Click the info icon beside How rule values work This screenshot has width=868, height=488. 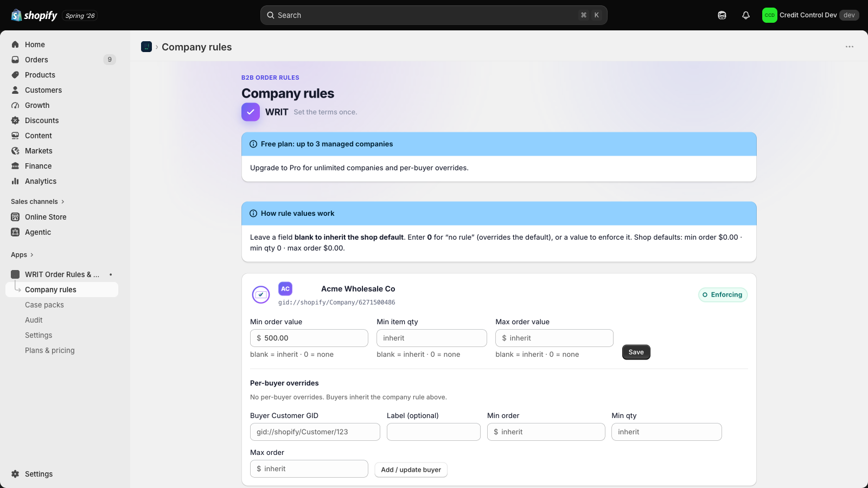tap(253, 214)
